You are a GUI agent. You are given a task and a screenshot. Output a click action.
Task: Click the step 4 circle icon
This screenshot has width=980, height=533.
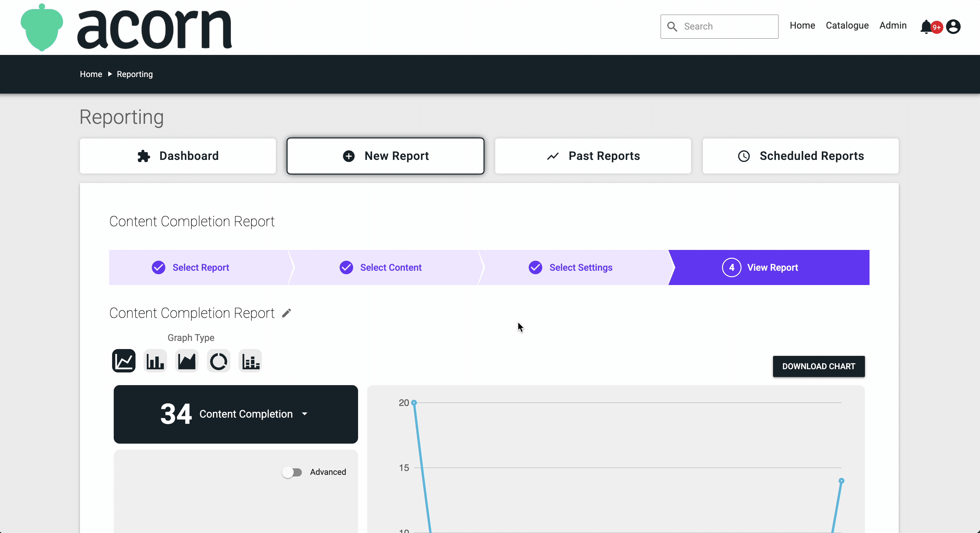731,267
